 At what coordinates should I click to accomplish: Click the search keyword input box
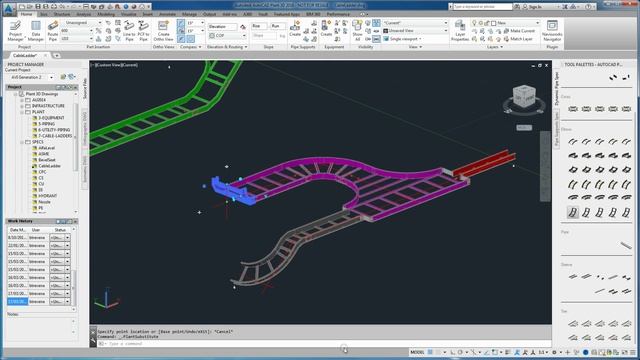[482, 7]
